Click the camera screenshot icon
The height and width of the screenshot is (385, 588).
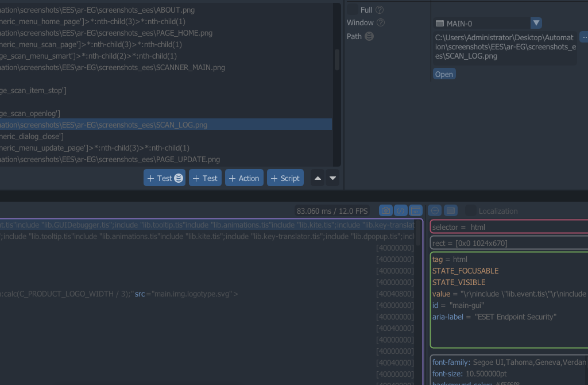386,211
